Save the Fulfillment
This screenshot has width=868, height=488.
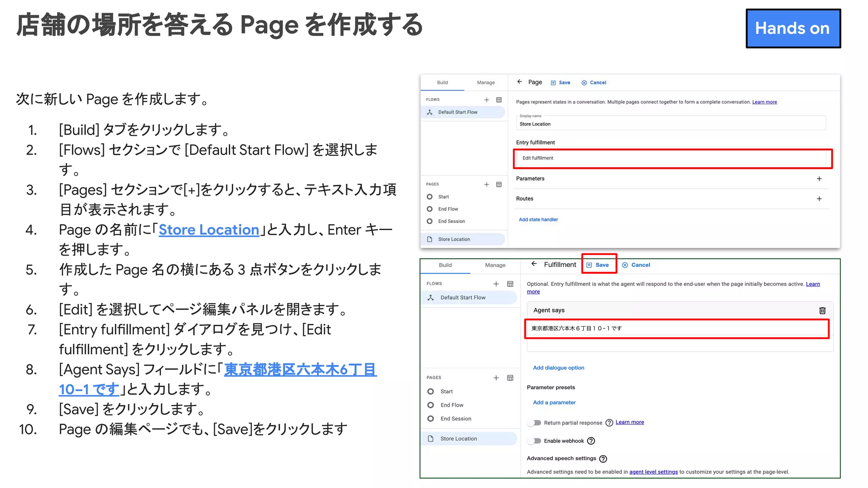coord(598,265)
